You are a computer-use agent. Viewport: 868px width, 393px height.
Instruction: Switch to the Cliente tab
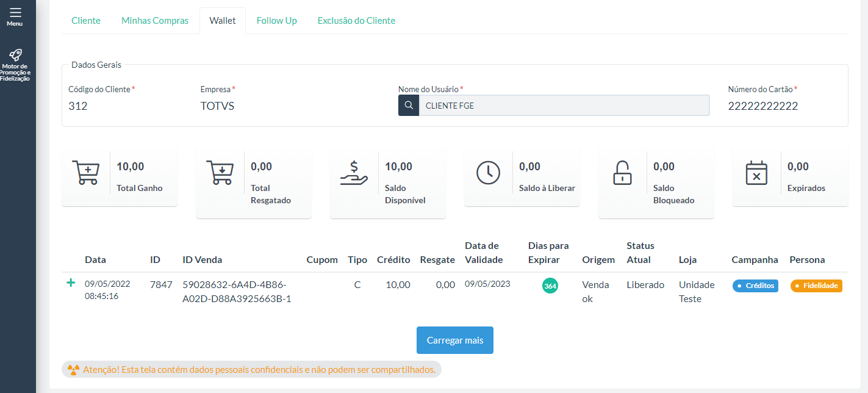tap(86, 21)
